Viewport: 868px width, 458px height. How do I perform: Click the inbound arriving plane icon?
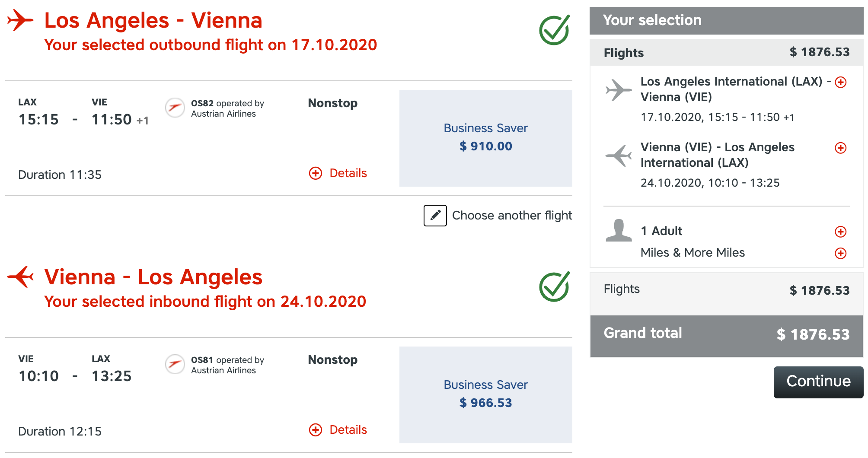click(x=20, y=277)
